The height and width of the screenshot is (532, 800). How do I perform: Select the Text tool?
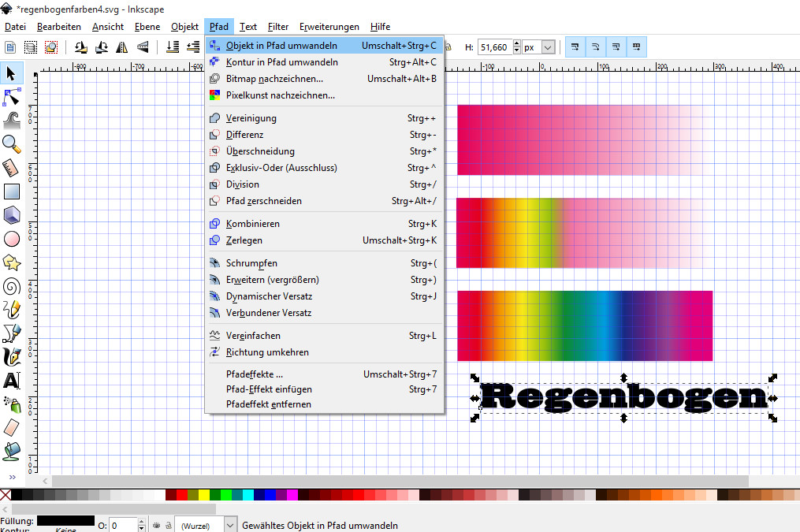(12, 381)
